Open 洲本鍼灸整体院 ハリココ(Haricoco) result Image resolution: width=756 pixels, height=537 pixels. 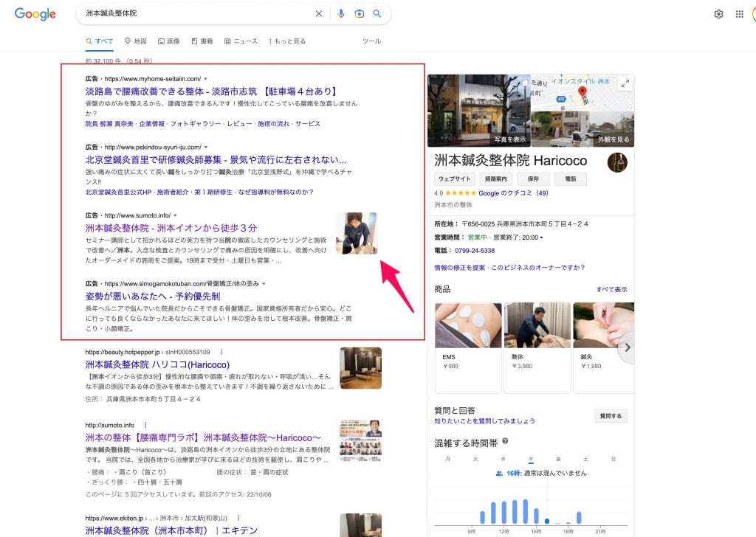(158, 365)
